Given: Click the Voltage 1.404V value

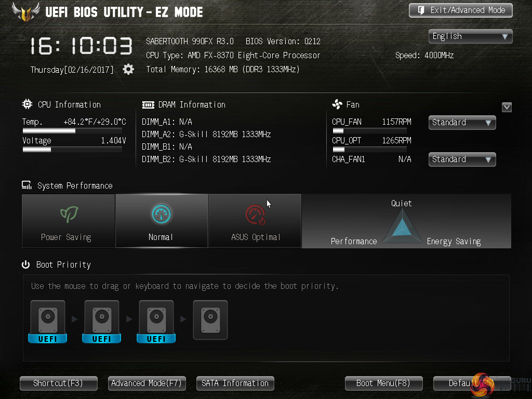Looking at the screenshot, I should click(113, 140).
